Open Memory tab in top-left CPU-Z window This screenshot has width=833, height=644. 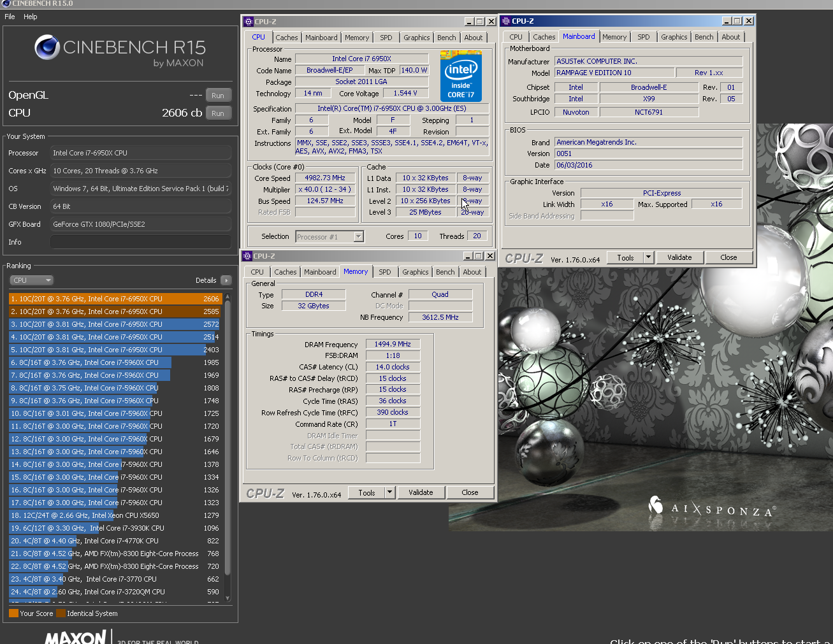(357, 38)
